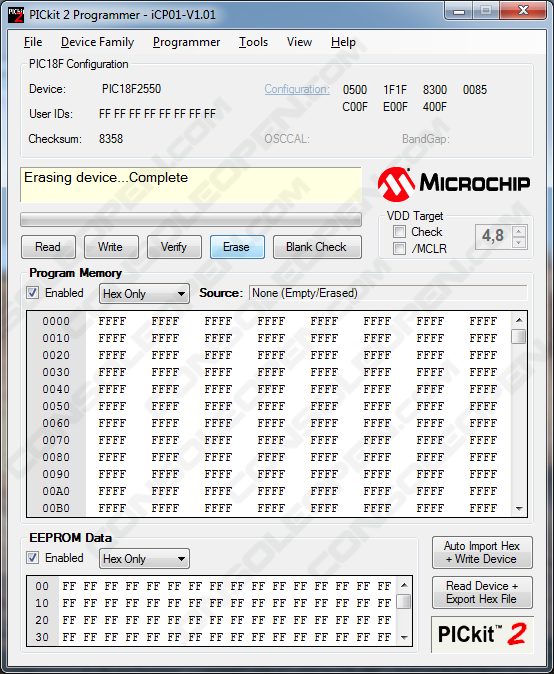This screenshot has width=554, height=674.
Task: Click configuration word 400F
Action: point(435,107)
